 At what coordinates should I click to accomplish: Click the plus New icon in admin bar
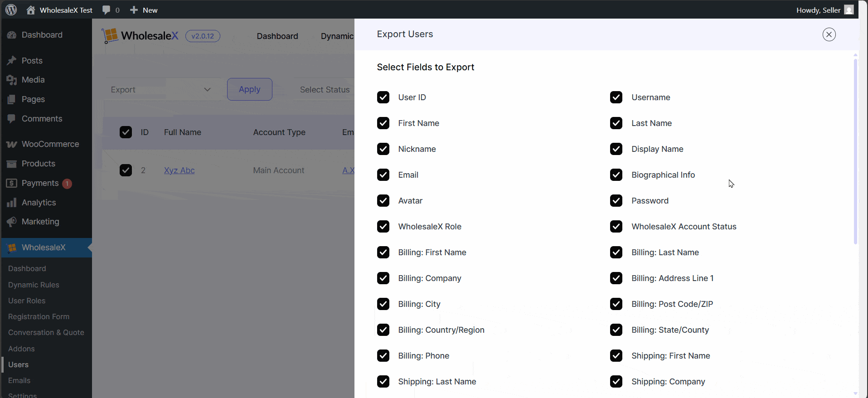134,10
